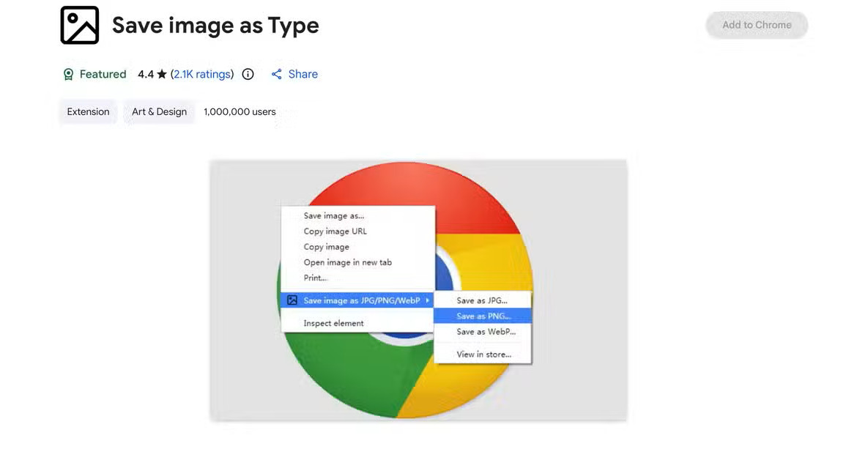
Task: Open the Art & Design category
Action: click(x=159, y=112)
